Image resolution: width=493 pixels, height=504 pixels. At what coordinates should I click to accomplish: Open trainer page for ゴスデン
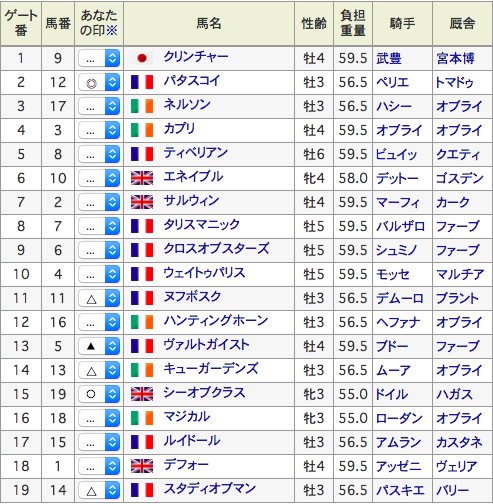coord(460,179)
